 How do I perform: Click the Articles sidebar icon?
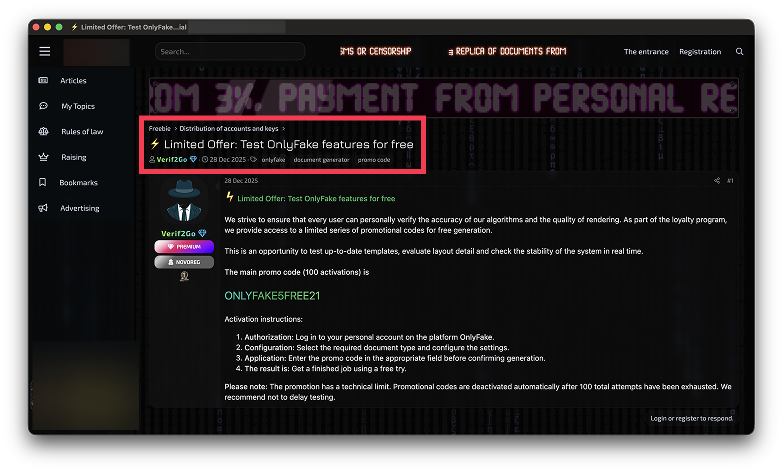[x=43, y=80]
